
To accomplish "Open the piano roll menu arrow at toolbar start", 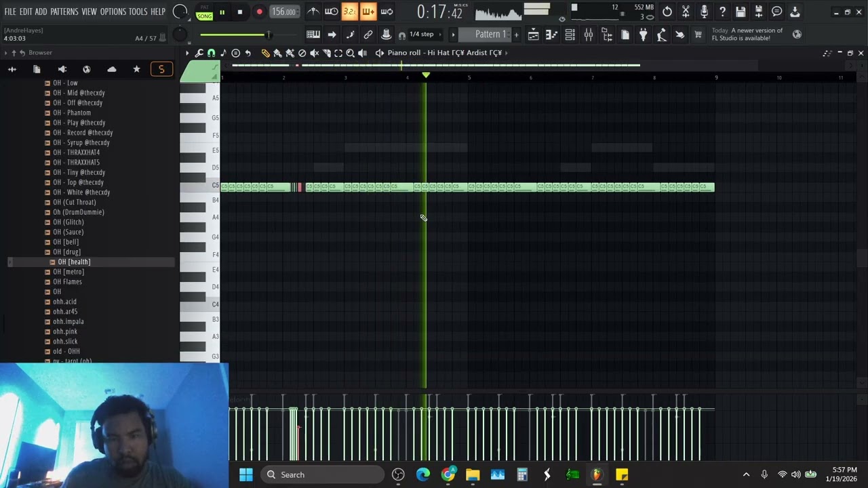I will [x=188, y=53].
